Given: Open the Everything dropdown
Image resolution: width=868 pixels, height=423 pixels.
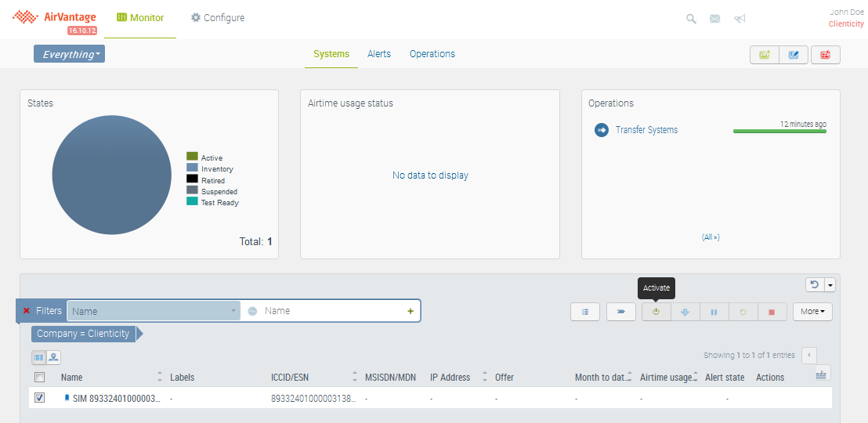Looking at the screenshot, I should pyautogui.click(x=69, y=54).
